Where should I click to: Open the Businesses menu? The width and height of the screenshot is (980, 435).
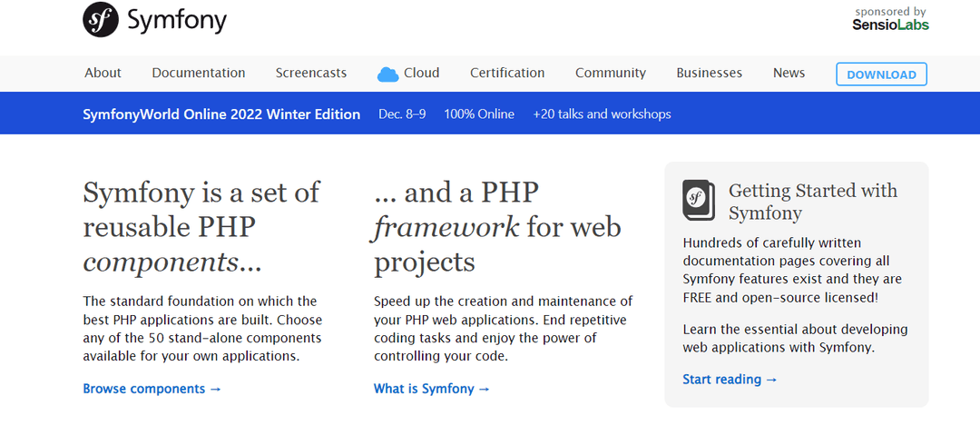click(x=710, y=73)
